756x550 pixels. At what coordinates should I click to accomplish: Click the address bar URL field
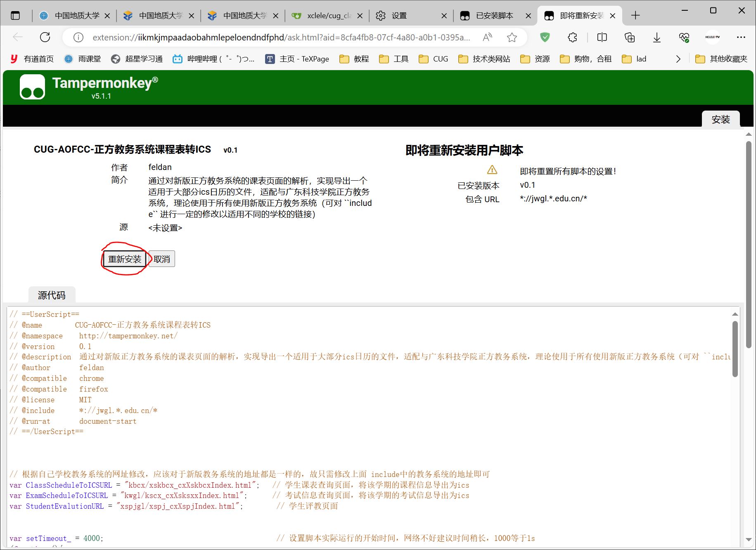pyautogui.click(x=281, y=38)
